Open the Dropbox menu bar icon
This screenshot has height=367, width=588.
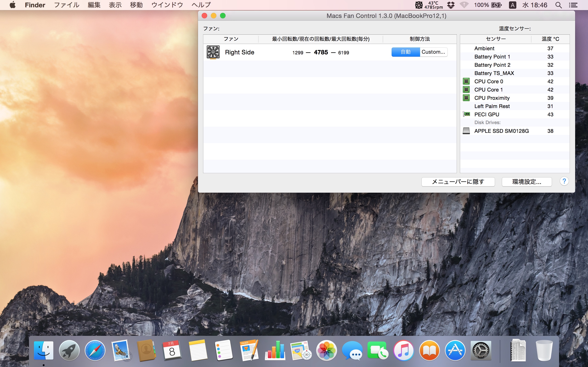point(451,5)
